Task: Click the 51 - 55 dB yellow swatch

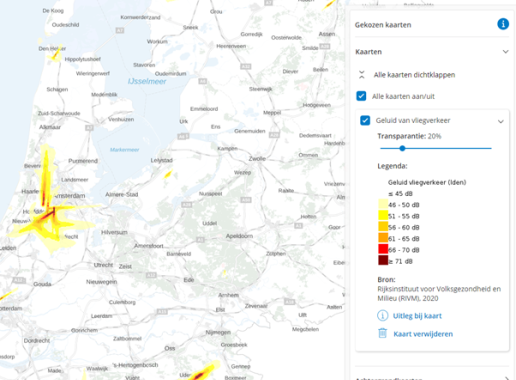Action: pos(383,216)
